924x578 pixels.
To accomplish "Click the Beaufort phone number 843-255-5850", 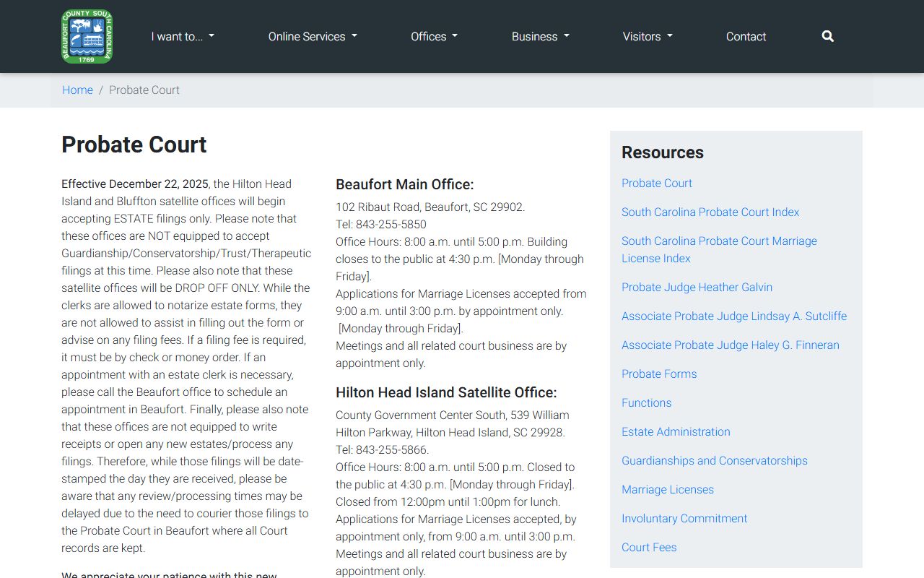I will [x=391, y=224].
